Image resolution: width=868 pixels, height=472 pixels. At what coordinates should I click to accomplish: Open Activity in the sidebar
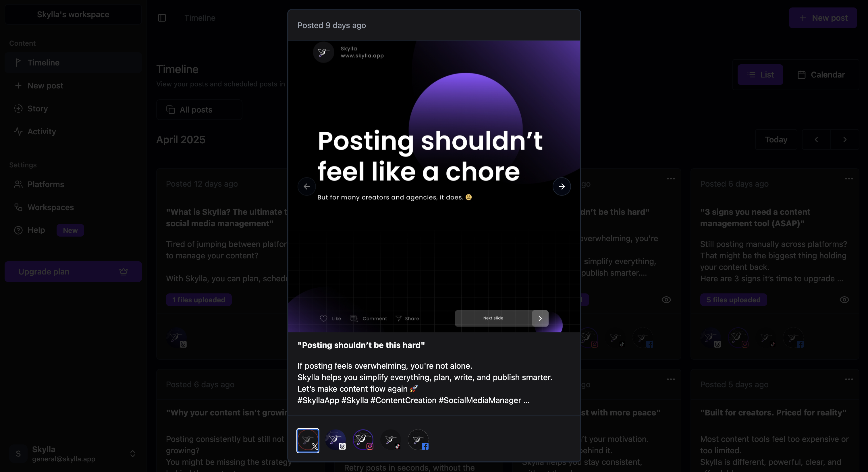pyautogui.click(x=73, y=131)
